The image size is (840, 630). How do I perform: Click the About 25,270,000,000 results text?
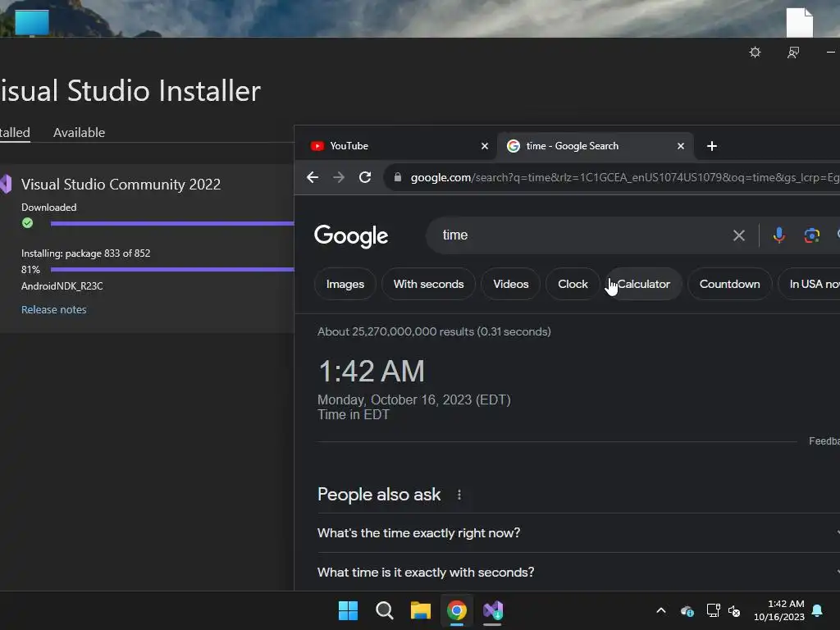tap(434, 331)
